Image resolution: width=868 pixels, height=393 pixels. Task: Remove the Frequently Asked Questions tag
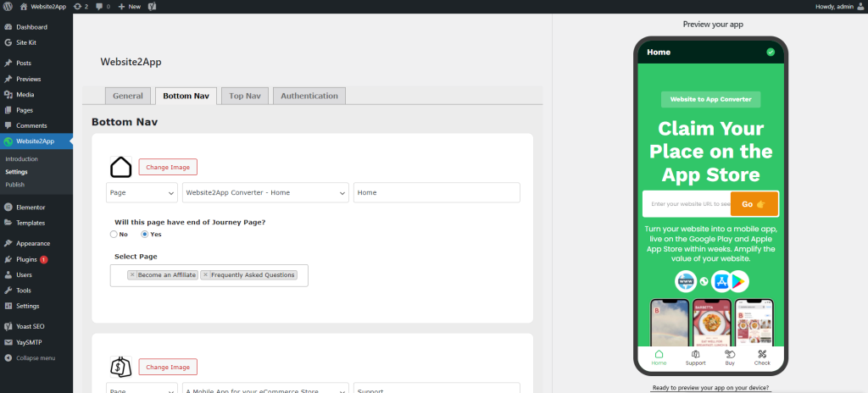pos(205,274)
